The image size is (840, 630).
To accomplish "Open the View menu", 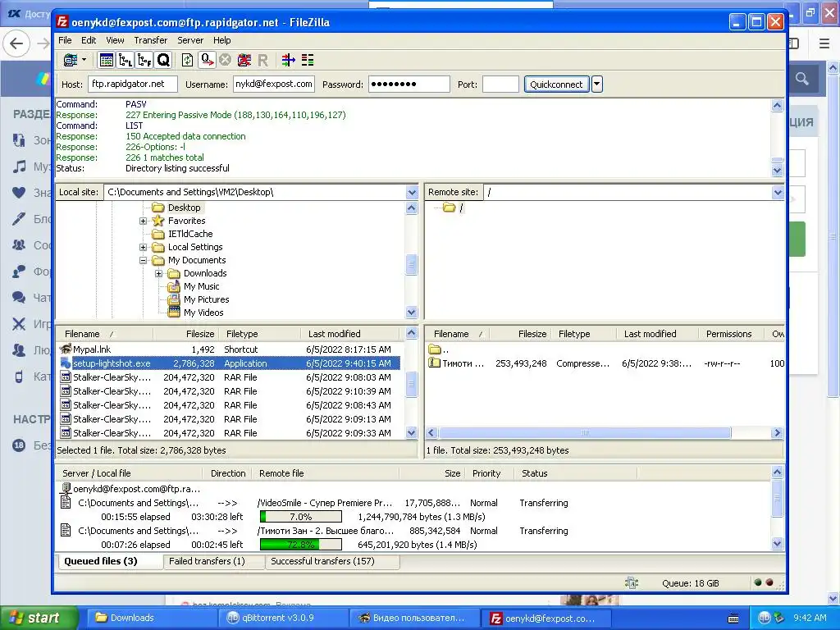I will pyautogui.click(x=115, y=40).
